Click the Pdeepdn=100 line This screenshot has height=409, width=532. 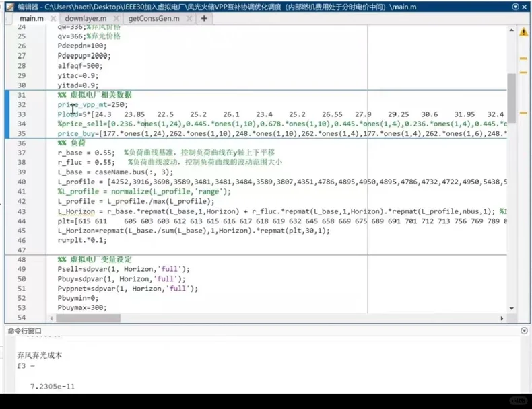(82, 46)
